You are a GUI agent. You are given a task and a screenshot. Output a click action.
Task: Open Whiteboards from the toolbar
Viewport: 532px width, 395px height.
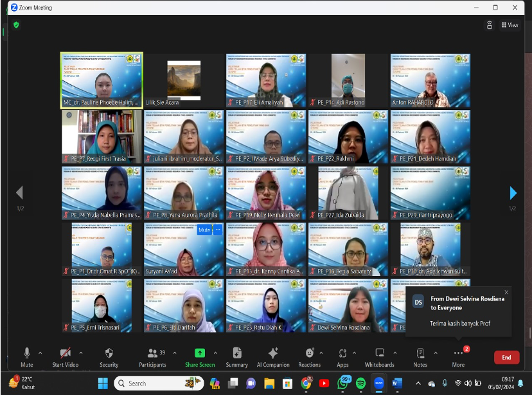379,356
